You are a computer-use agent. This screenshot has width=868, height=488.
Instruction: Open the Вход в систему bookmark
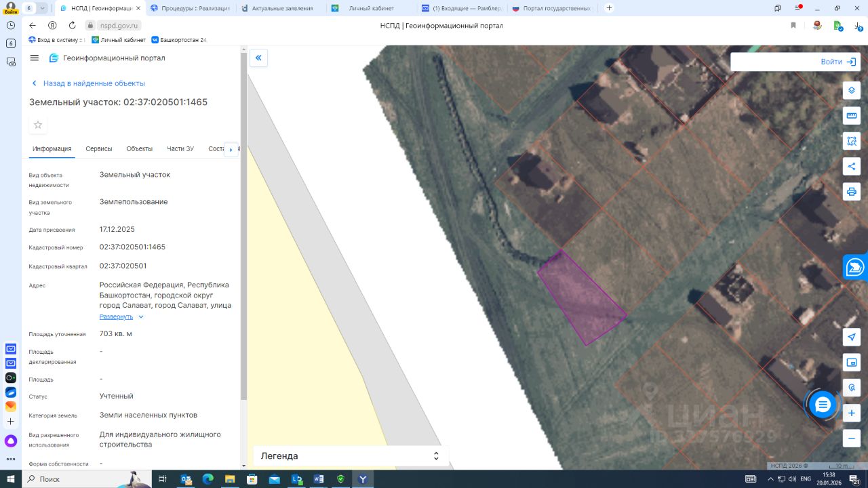[56, 40]
